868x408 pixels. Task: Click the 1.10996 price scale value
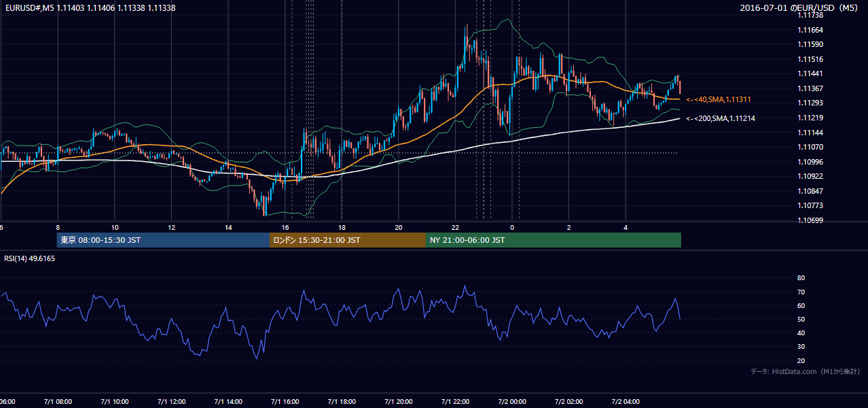[x=810, y=162]
